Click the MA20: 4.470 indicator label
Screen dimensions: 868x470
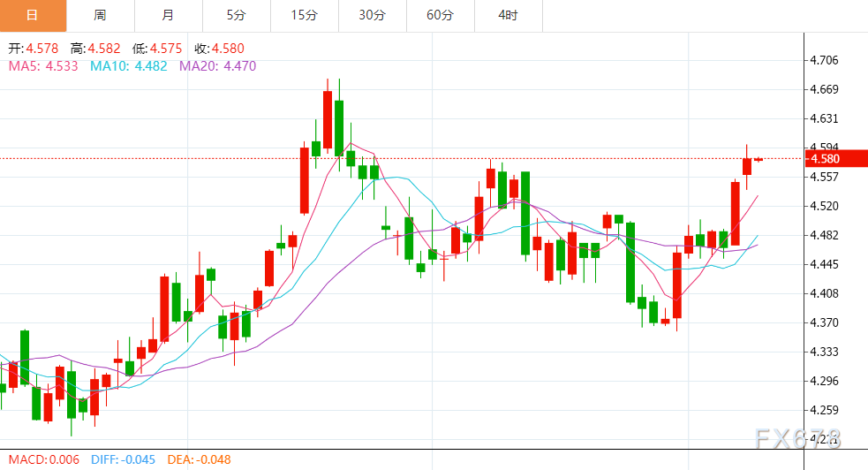[217, 66]
